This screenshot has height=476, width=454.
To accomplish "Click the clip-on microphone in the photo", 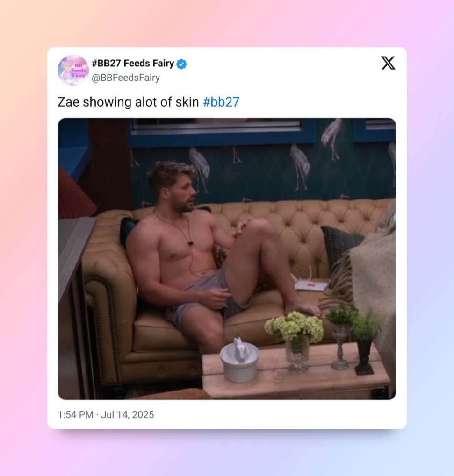I will coord(191,243).
